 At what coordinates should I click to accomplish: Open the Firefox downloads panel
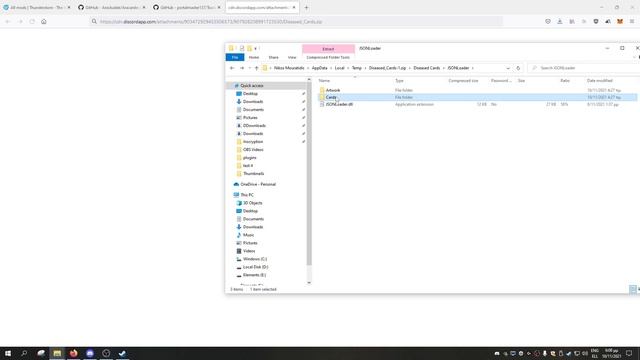[x=560, y=22]
